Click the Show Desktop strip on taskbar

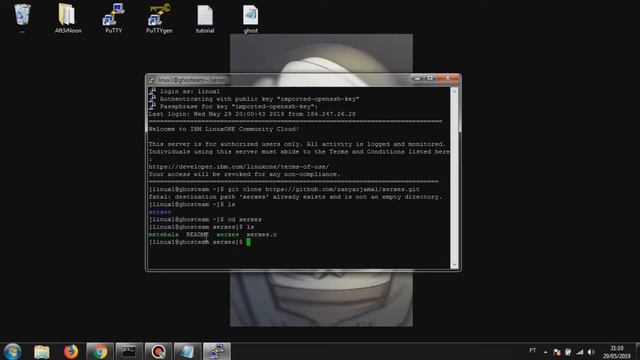tap(637, 351)
